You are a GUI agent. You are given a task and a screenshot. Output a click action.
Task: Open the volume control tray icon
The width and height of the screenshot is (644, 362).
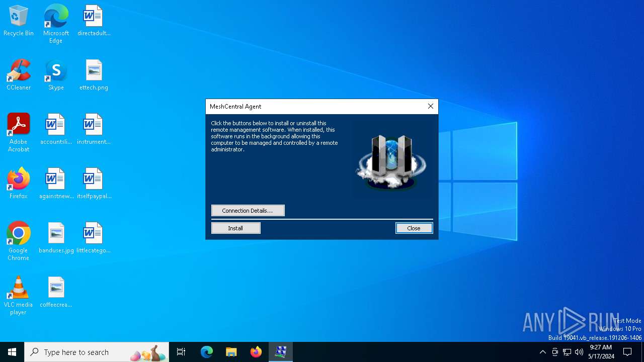point(579,352)
